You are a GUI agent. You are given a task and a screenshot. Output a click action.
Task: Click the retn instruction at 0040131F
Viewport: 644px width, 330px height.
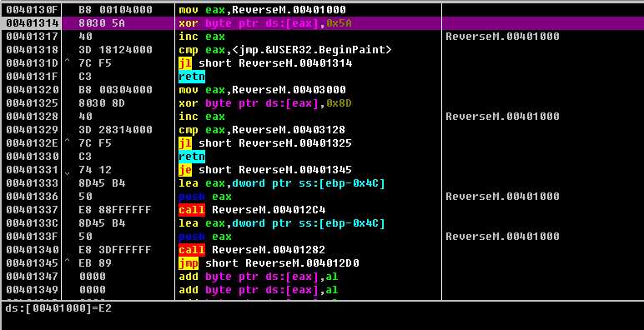(192, 77)
